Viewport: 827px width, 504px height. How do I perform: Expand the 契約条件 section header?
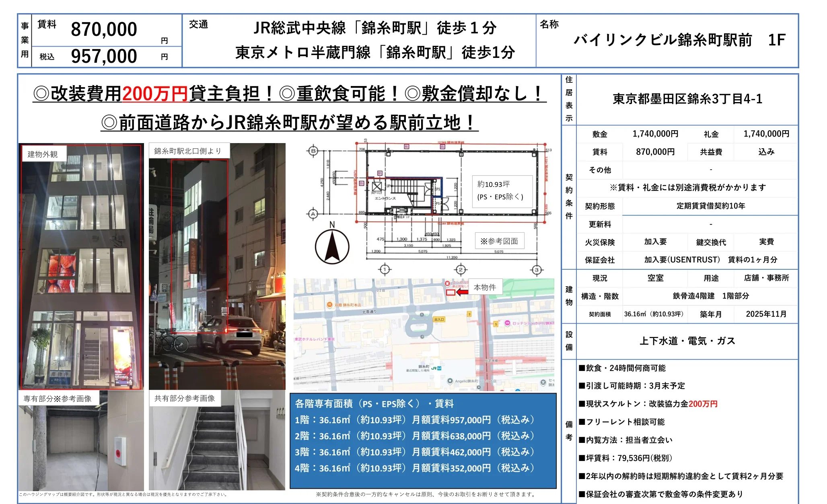point(569,197)
